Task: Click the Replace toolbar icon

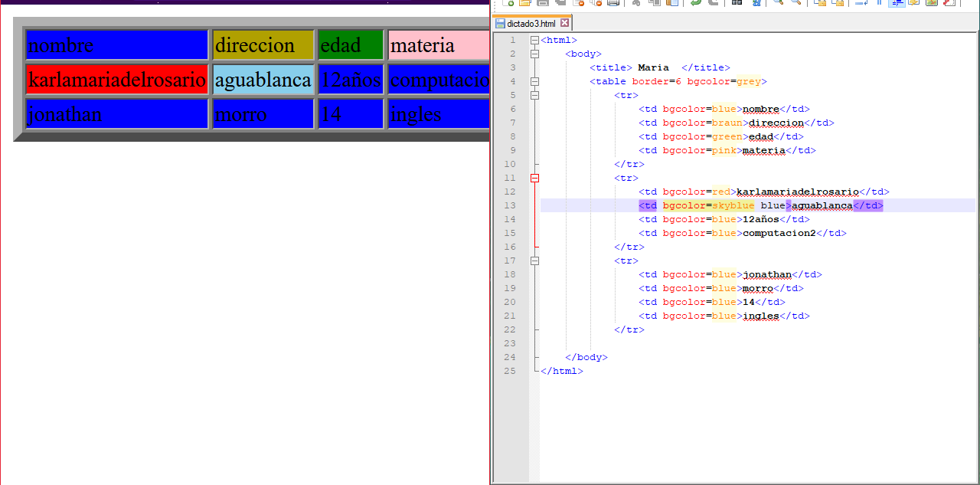Action: pyautogui.click(x=756, y=3)
